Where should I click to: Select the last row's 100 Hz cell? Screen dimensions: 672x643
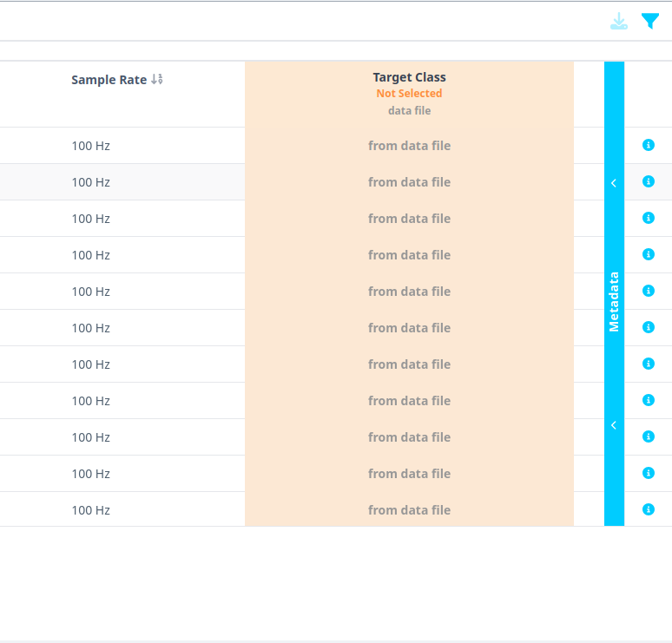90,510
